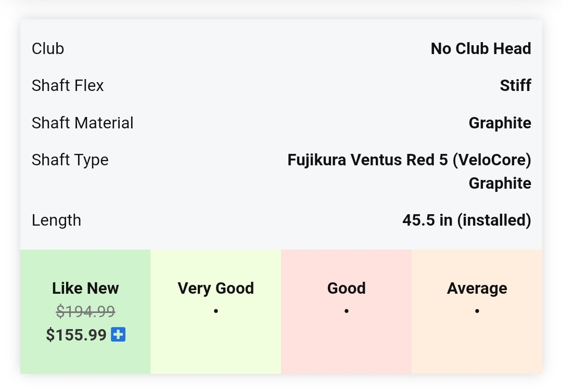Select the Average condition option

[477, 288]
